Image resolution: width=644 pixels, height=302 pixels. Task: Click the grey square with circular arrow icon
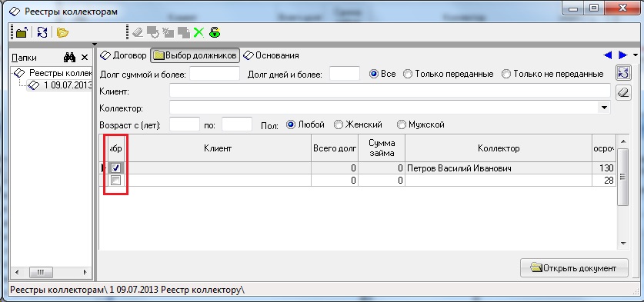click(153, 32)
